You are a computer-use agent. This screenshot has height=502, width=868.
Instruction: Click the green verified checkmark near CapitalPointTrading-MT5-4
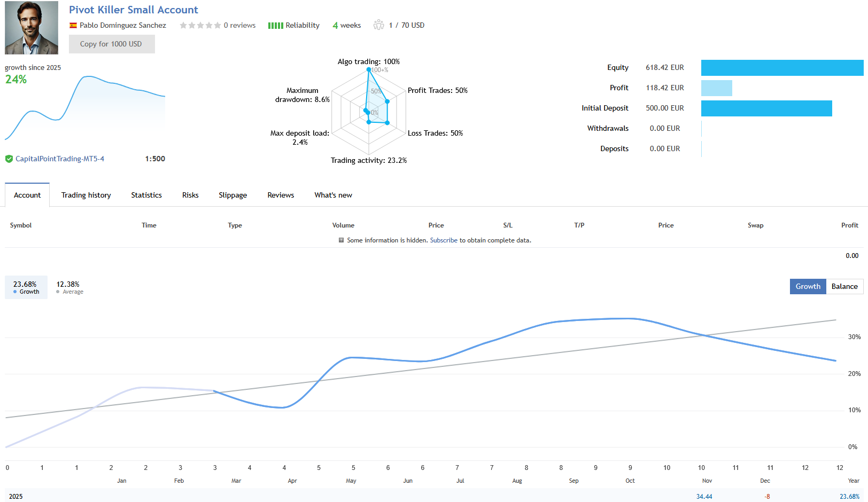click(9, 159)
